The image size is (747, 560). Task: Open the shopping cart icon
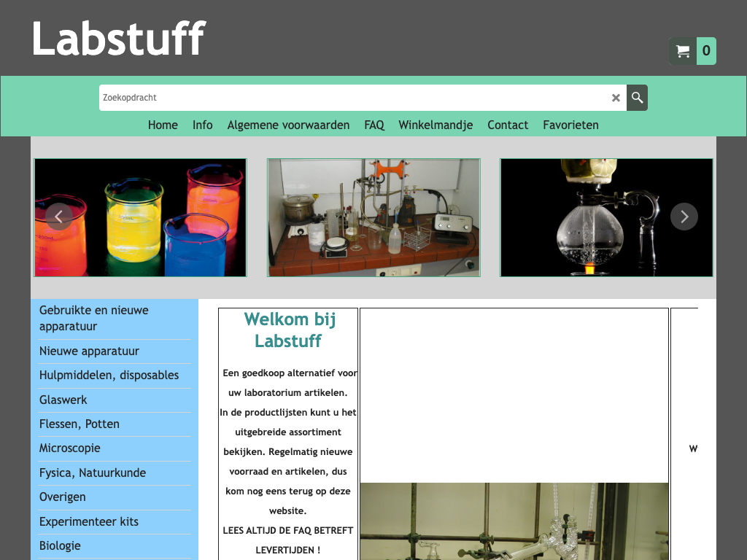[x=684, y=51]
